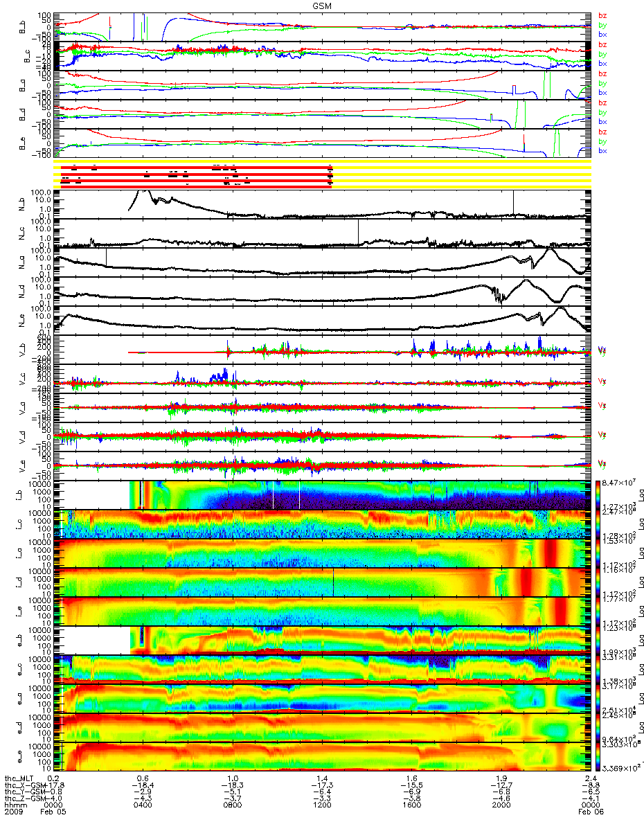Click the GSM title at top
Image resolution: width=644 pixels, height=831 pixels.
322,6
